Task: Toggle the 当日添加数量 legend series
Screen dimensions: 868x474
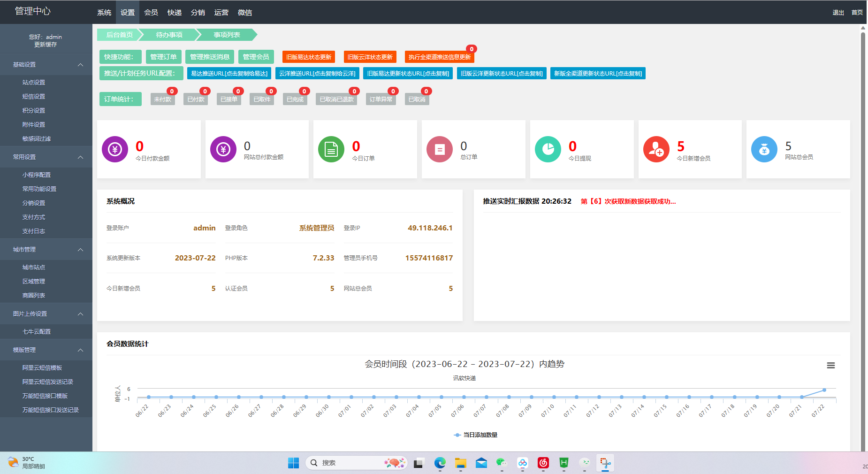Action: pos(476,435)
